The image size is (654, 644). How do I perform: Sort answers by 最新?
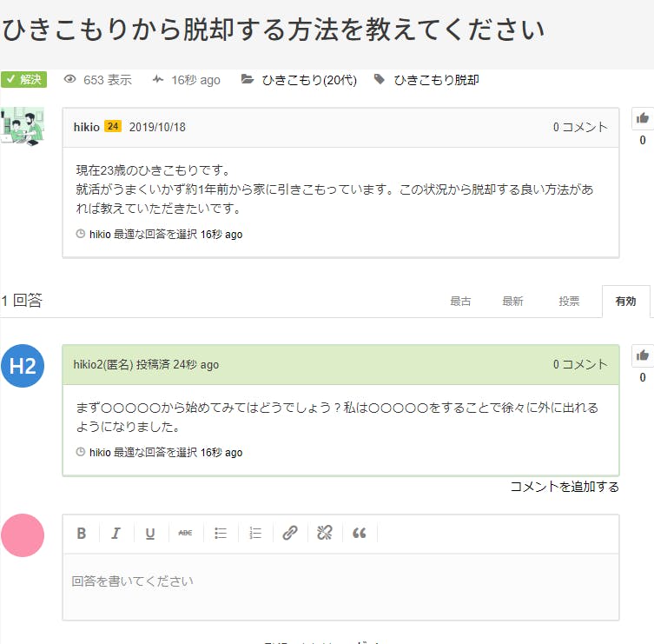tap(512, 302)
